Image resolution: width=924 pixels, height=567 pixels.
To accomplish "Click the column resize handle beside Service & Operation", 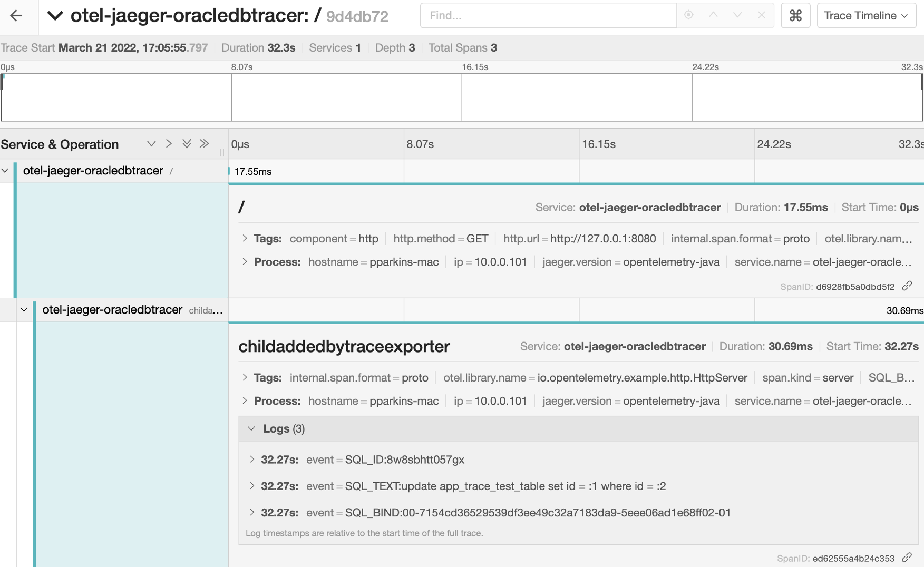I will (x=222, y=152).
